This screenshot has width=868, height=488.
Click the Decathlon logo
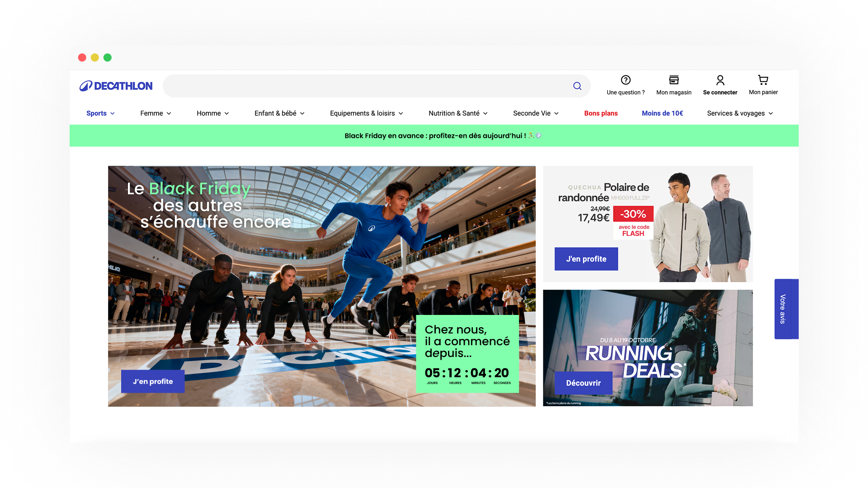pyautogui.click(x=116, y=86)
